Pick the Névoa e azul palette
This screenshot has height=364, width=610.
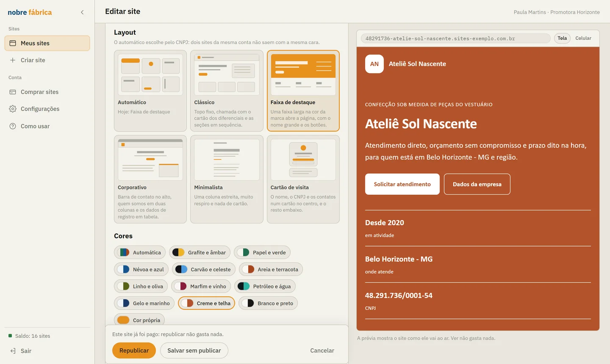point(141,270)
